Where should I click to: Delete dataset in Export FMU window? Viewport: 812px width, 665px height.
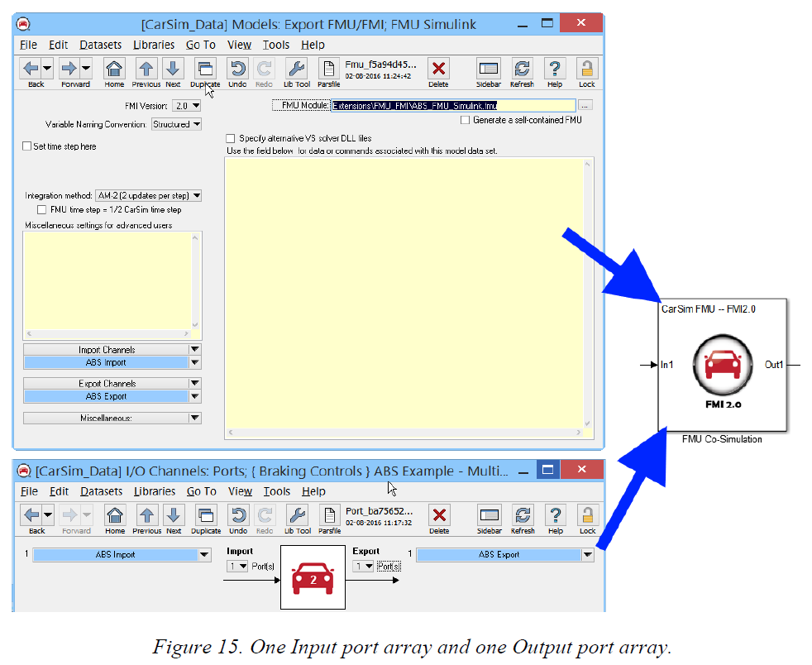pos(438,69)
